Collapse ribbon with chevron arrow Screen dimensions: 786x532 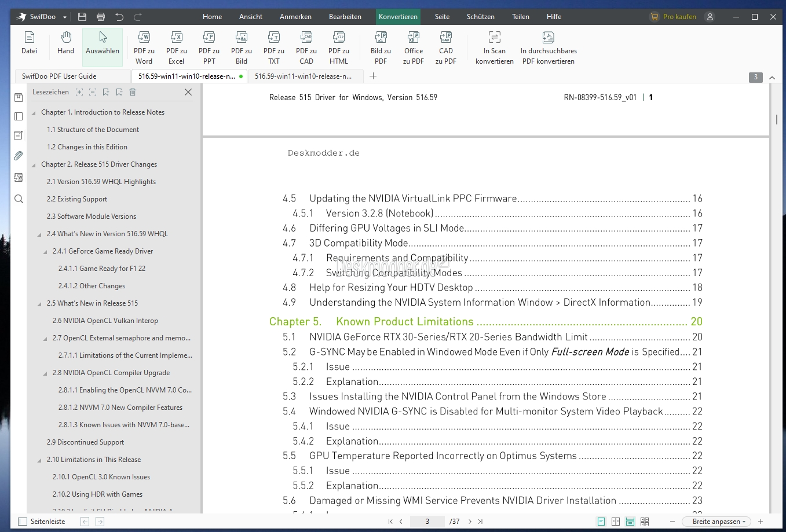(x=772, y=77)
